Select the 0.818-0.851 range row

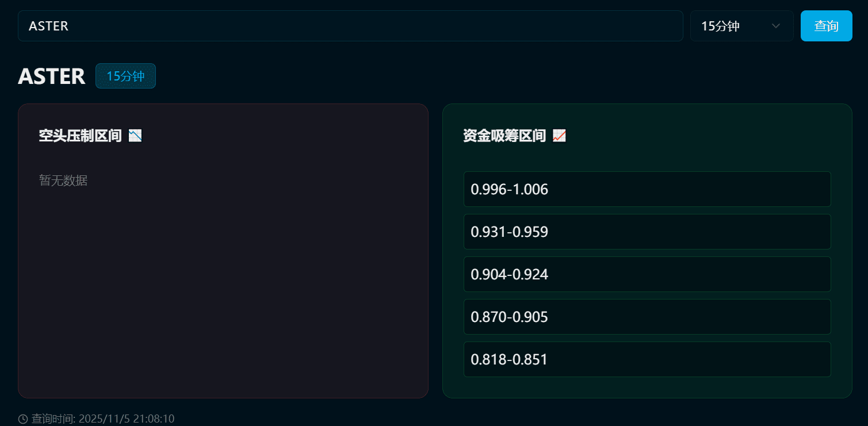click(647, 359)
